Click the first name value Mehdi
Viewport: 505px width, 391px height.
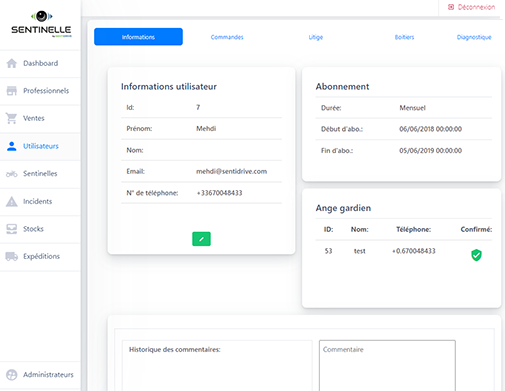206,129
